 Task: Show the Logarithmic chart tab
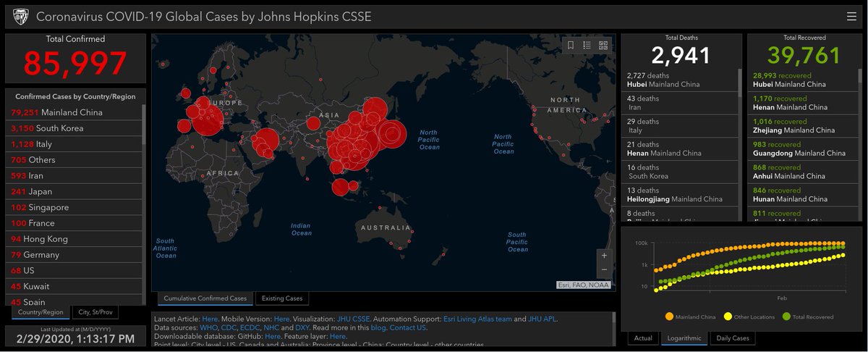click(685, 338)
